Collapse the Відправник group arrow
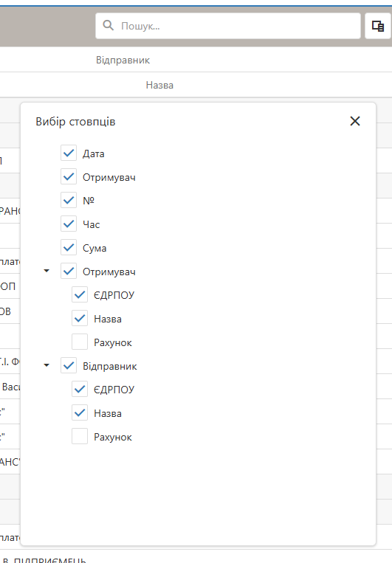Image resolution: width=392 pixels, height=563 pixels. (47, 365)
